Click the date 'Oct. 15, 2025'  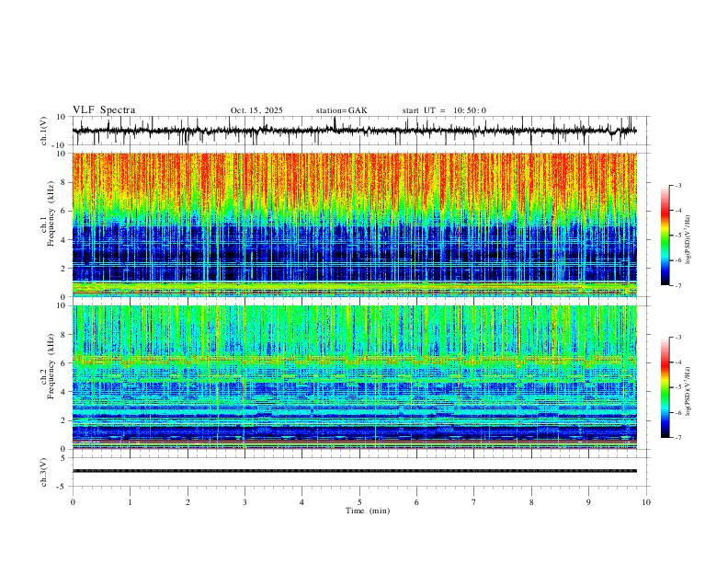click(x=256, y=110)
